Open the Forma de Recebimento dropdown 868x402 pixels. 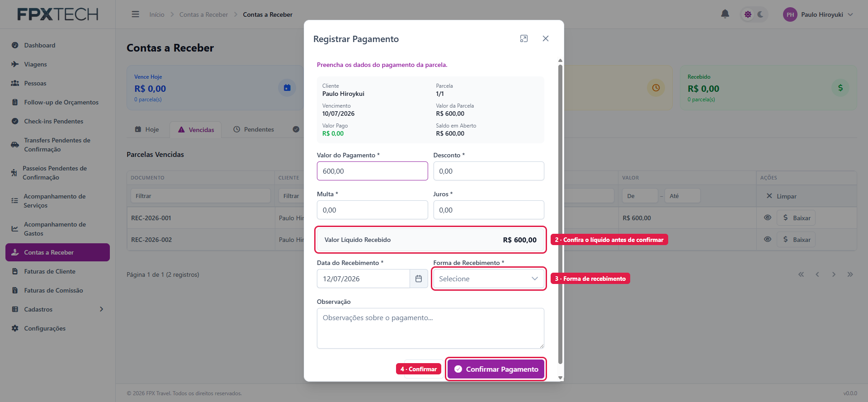(489, 279)
